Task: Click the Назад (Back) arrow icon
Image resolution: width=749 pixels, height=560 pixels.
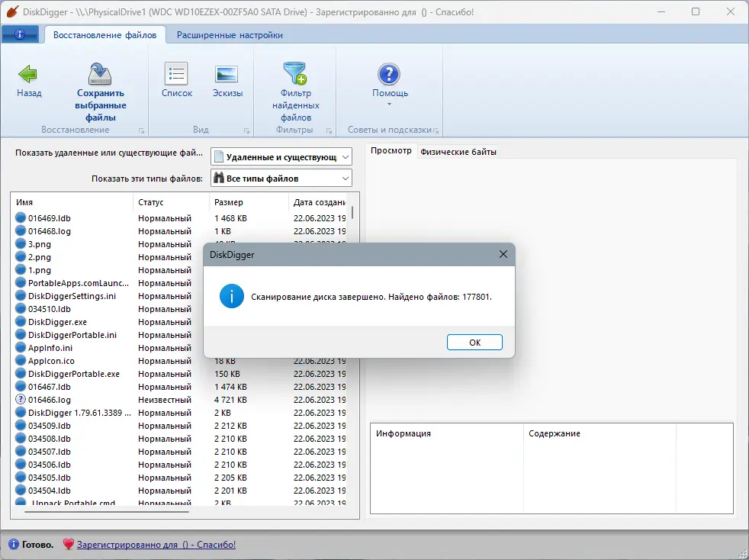Action: pyautogui.click(x=27, y=73)
